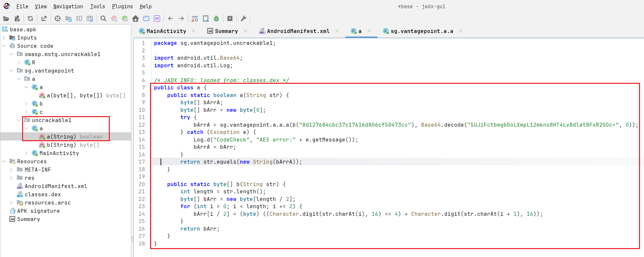Open Comment search with the green magnifier icon
Viewport: 644px width, 257px height.
[125, 19]
